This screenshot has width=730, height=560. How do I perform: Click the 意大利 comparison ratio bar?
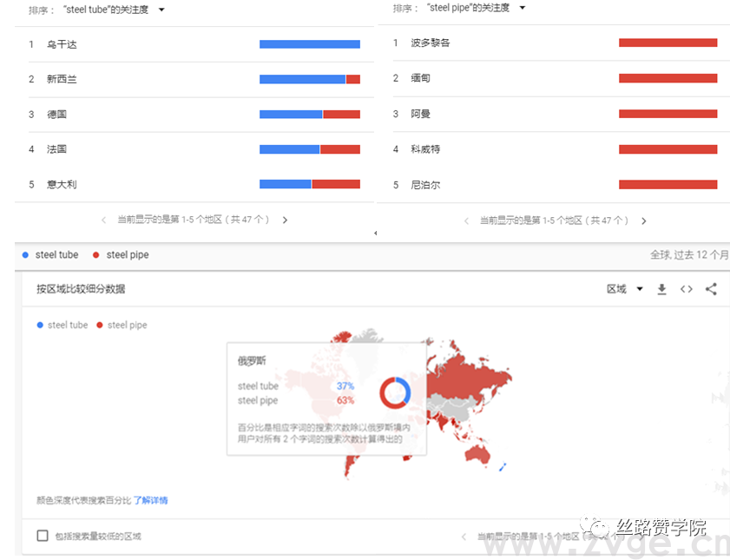click(x=308, y=184)
